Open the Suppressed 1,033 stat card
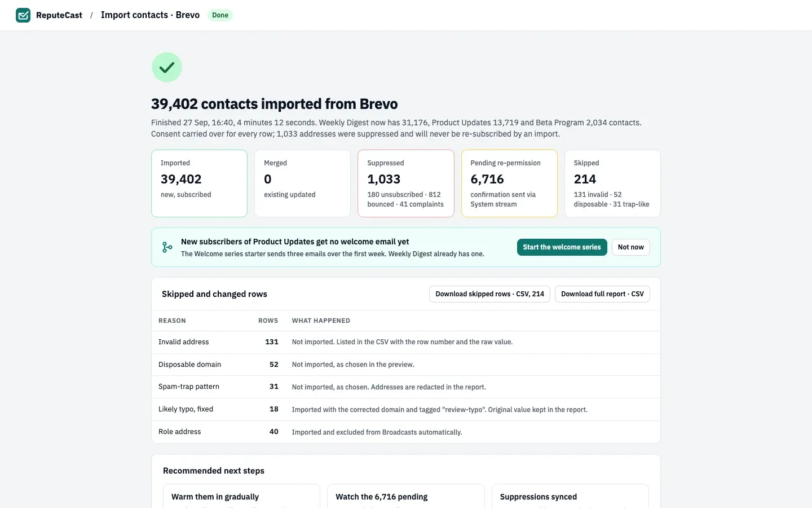The image size is (812, 508). coord(406,183)
